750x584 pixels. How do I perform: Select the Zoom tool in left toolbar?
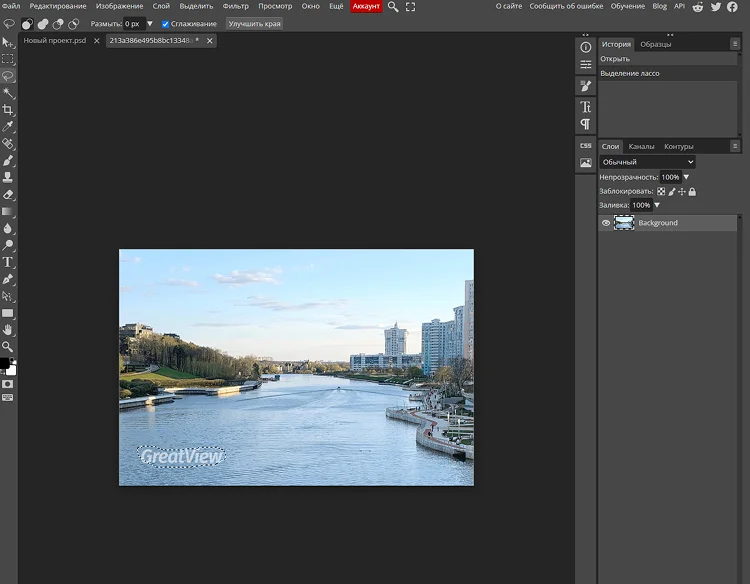8,347
